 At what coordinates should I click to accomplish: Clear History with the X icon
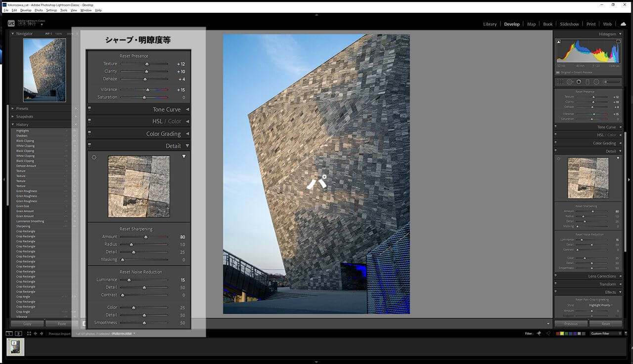pyautogui.click(x=76, y=124)
